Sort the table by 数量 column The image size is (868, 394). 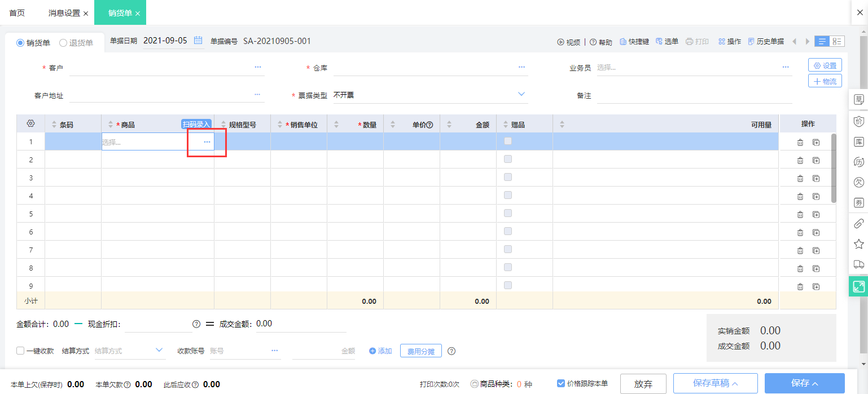pyautogui.click(x=337, y=125)
